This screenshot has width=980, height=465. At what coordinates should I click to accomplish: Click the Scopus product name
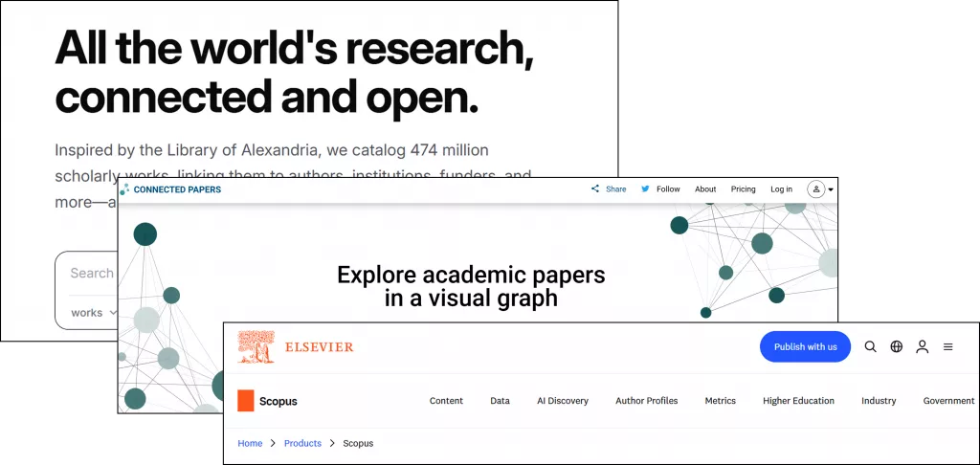point(278,401)
